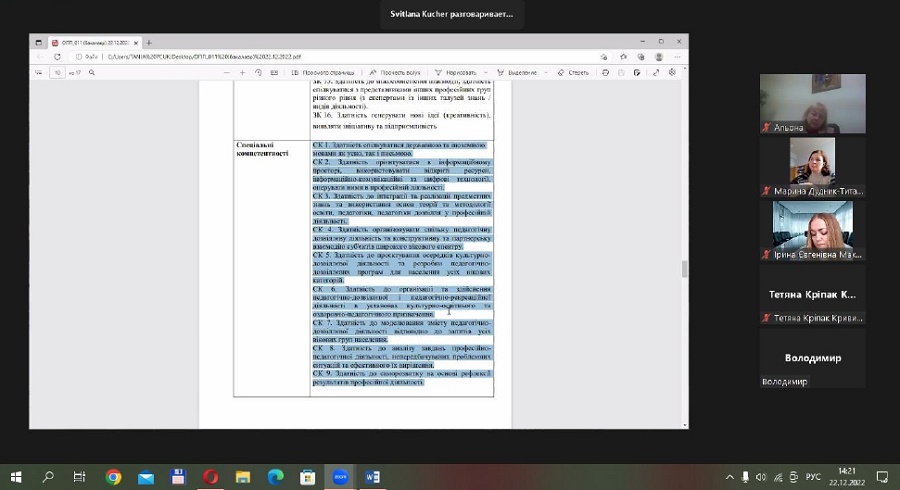Expand the 'Нарисовать' draw options dropdown
900x490 pixels.
[x=484, y=73]
